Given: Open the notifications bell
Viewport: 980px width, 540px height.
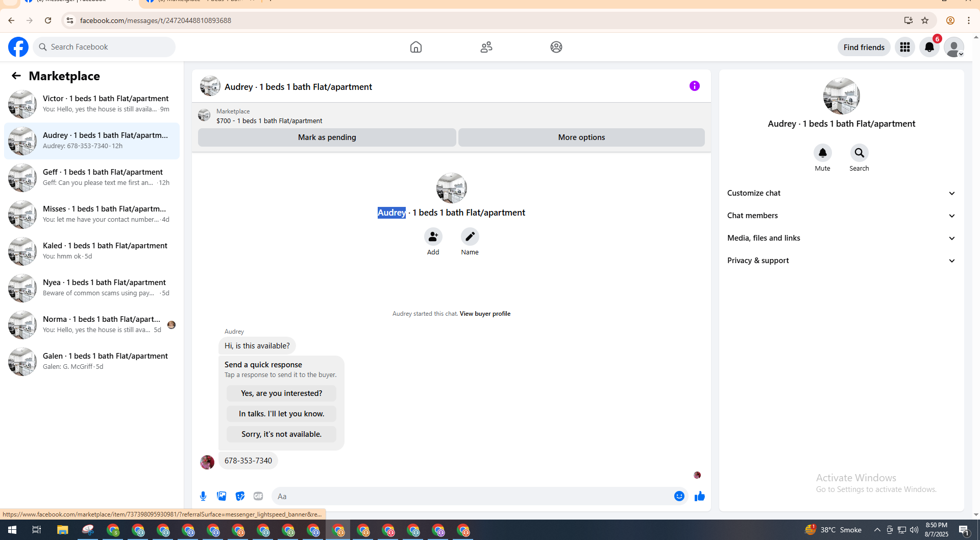Looking at the screenshot, I should [929, 47].
